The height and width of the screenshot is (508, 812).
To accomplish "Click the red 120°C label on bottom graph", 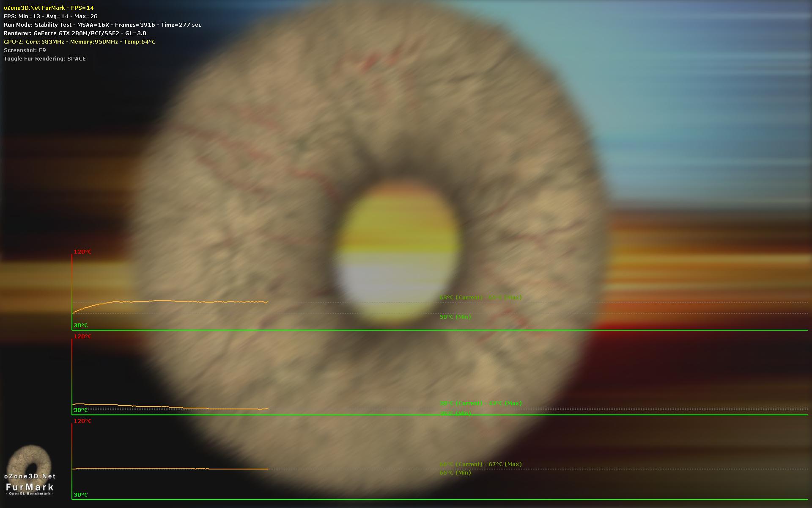I will 82,421.
